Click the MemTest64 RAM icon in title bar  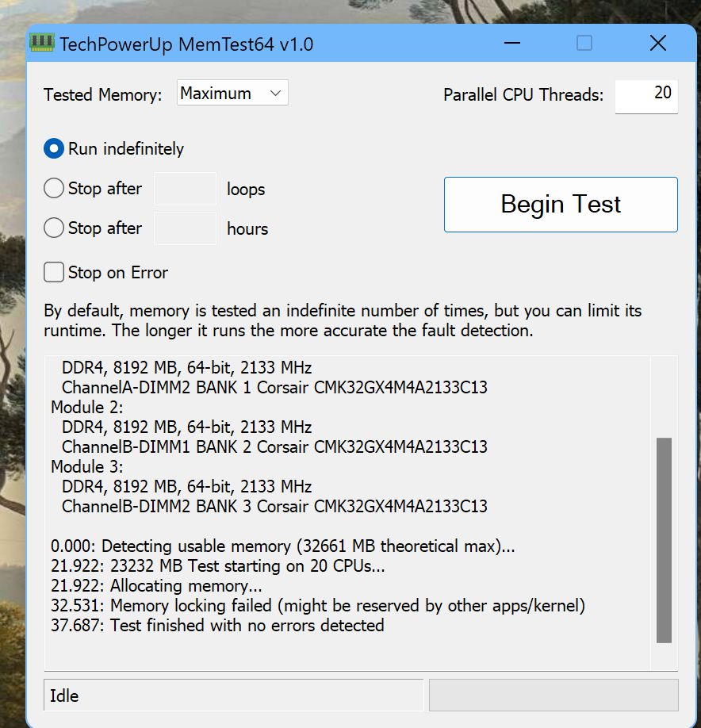(42, 43)
